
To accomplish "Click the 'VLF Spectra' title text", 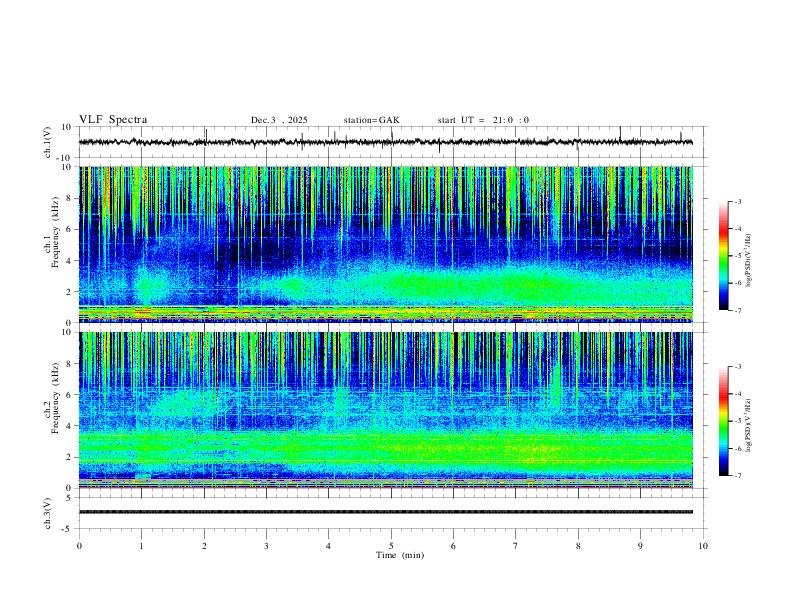I will tap(113, 120).
